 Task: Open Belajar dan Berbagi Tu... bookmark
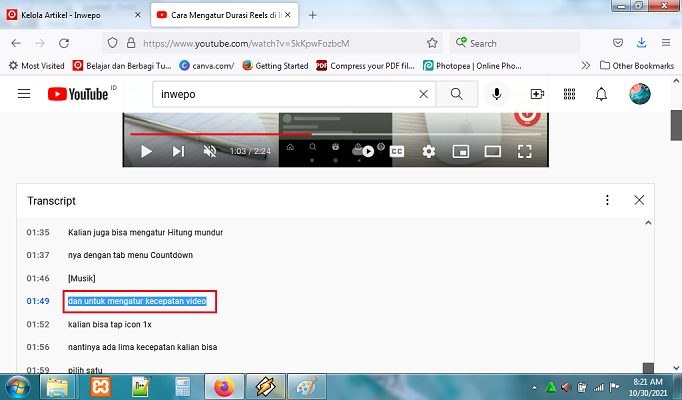tap(122, 66)
